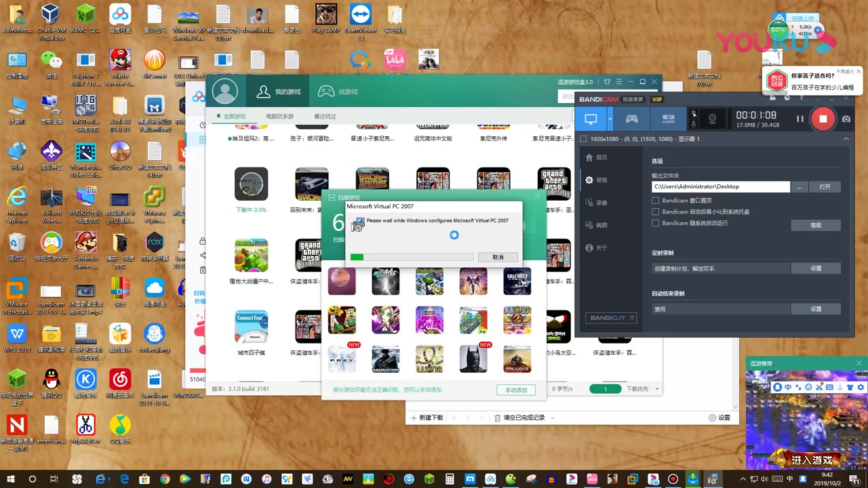
Task: Click the output folder path field
Action: 721,186
